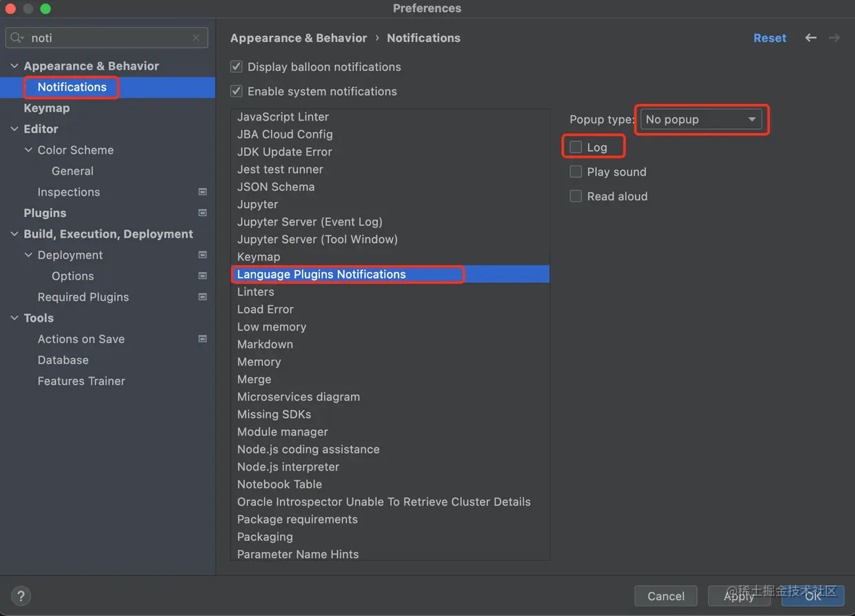Viewport: 855px width, 616px height.
Task: Select Parameter Name Hints row
Action: [x=390, y=553]
